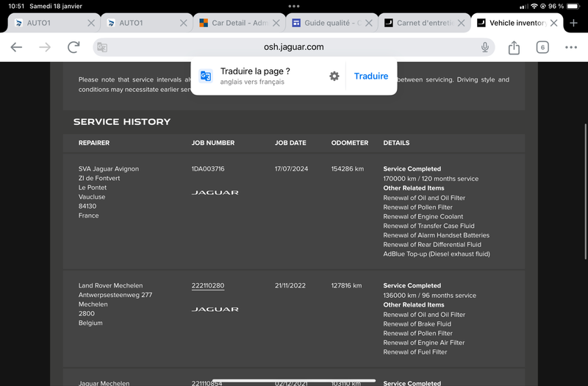The height and width of the screenshot is (386, 588).
Task: Click job date 17/07/2024
Action: [291, 169]
